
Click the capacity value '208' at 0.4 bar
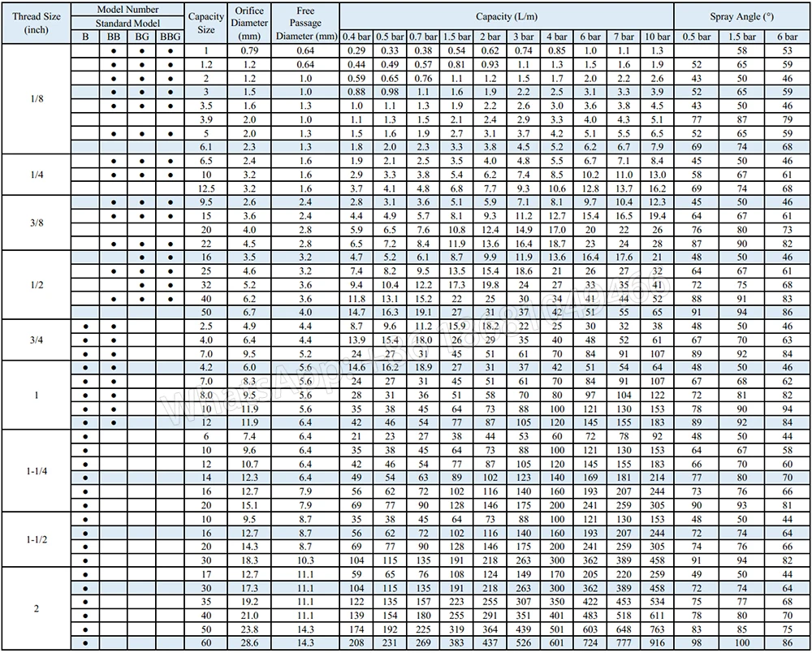pos(356,642)
